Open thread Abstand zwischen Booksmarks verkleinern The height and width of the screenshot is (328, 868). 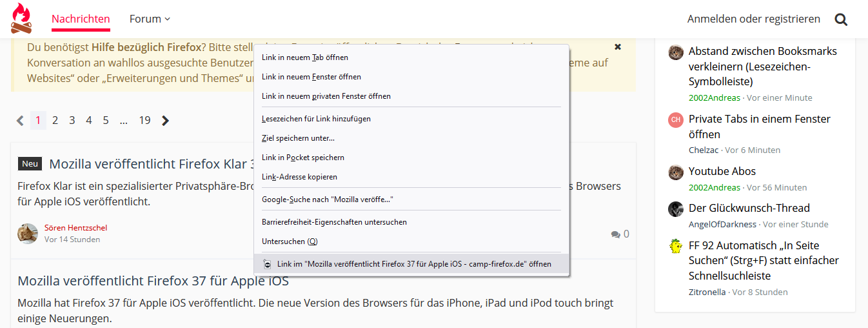pos(763,67)
